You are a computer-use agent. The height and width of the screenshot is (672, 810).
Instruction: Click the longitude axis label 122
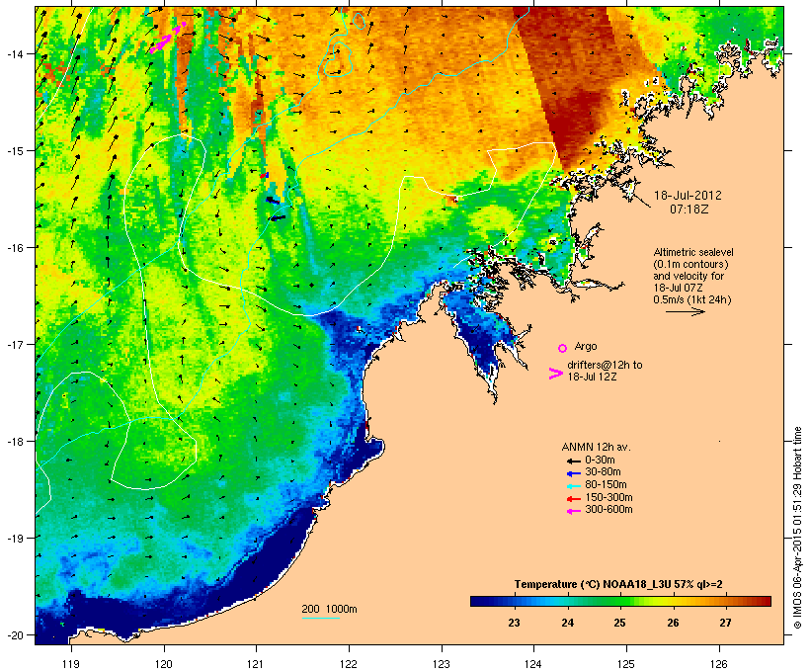click(x=349, y=664)
